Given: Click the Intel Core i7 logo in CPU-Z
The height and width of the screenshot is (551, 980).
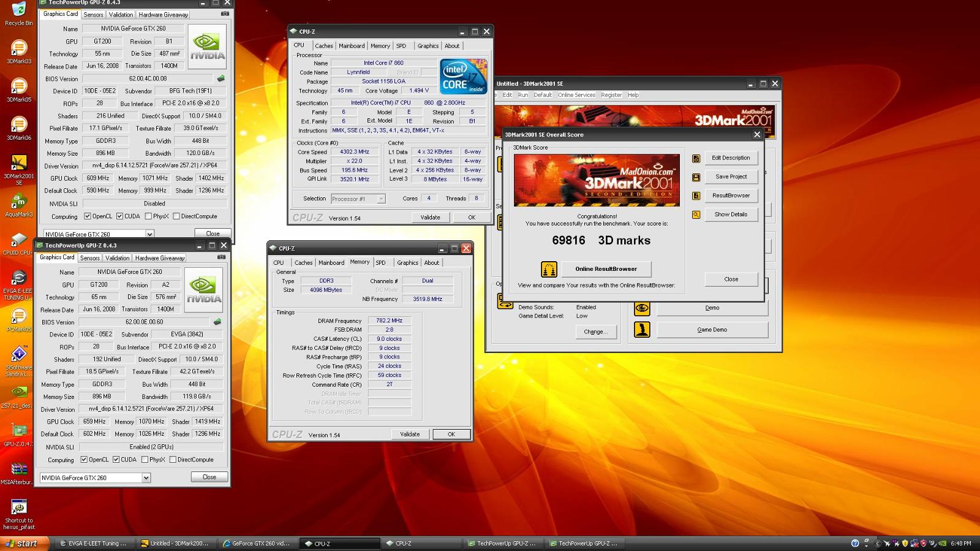Looking at the screenshot, I should 463,76.
